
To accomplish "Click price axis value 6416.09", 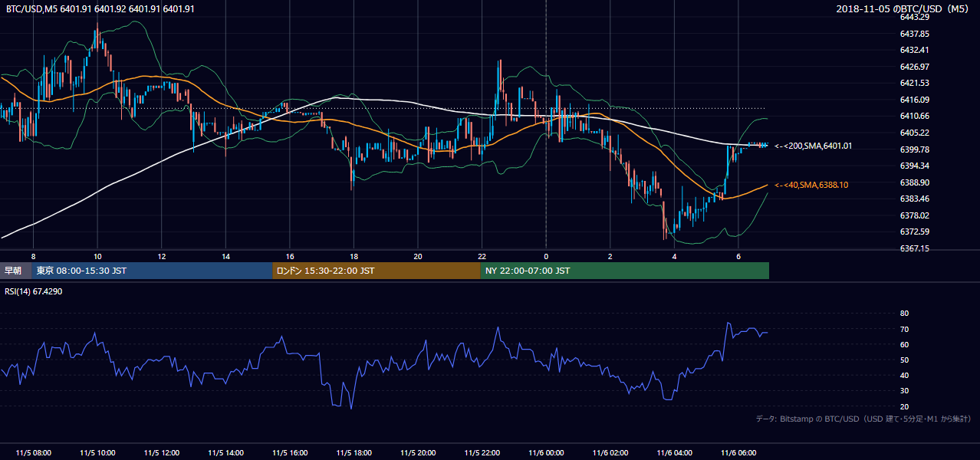I will [915, 100].
